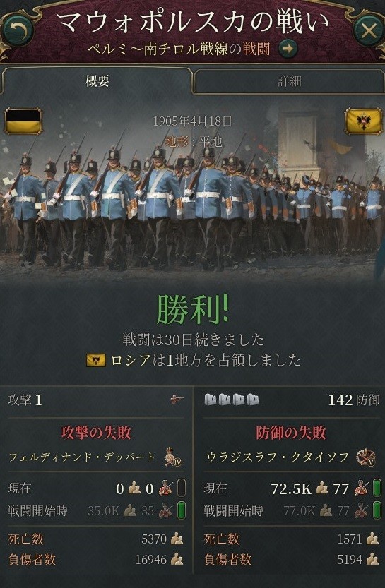Click the Austrian black-yellow flag
Viewport: 385px width, 588px height.
pyautogui.click(x=23, y=121)
